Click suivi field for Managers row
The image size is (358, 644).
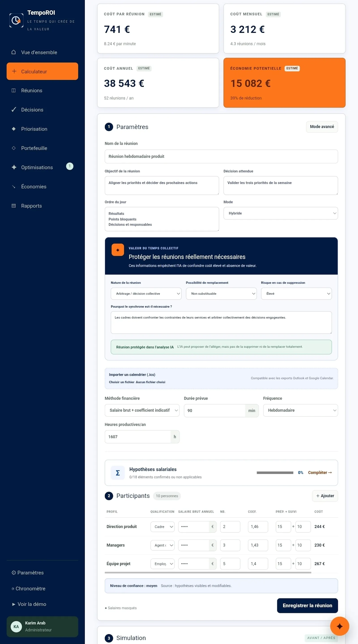coord(303,545)
